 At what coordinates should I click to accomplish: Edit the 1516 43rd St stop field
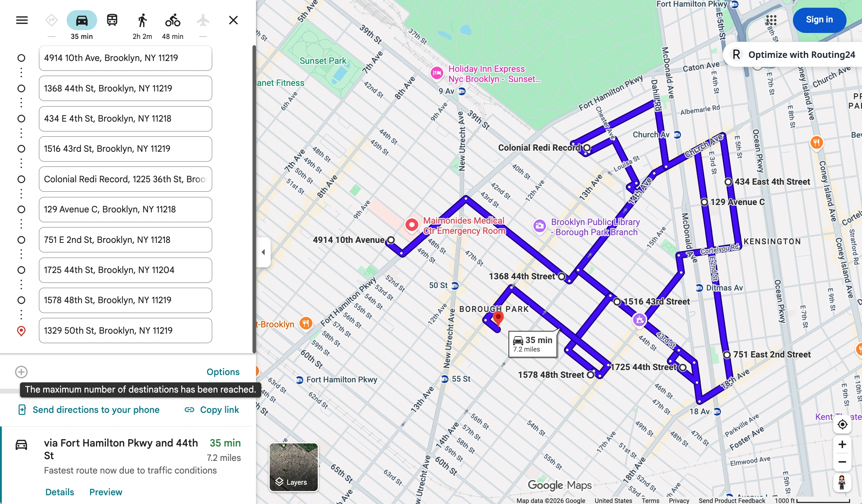tap(125, 149)
